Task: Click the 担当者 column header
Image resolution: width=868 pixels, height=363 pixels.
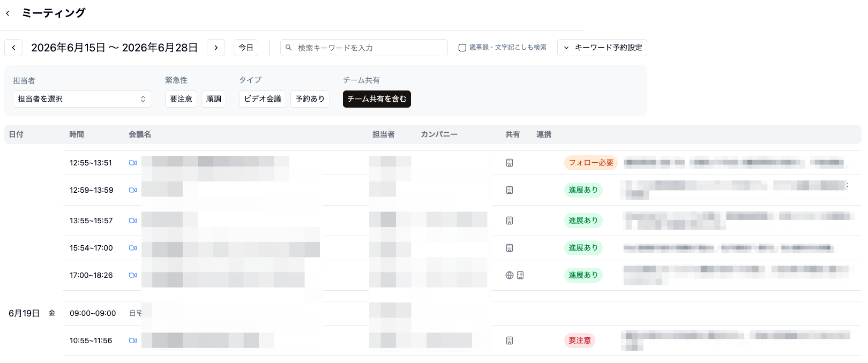Action: coord(384,134)
